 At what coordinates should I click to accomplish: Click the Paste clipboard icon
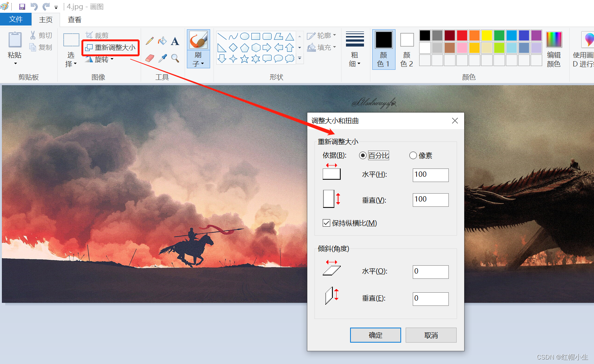pyautogui.click(x=15, y=40)
